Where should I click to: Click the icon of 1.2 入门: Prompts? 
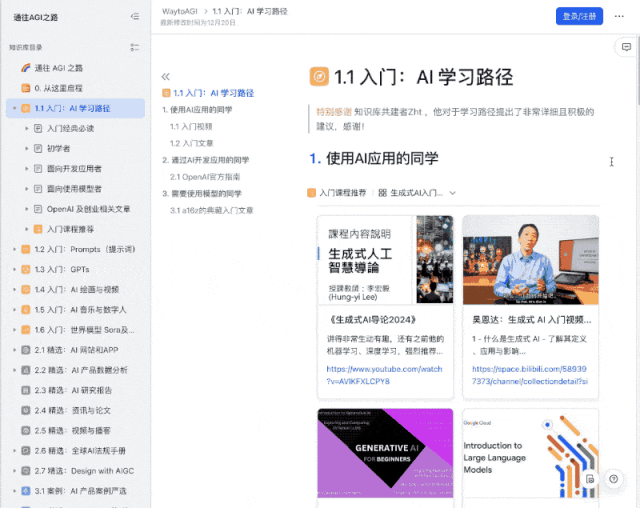click(x=26, y=249)
